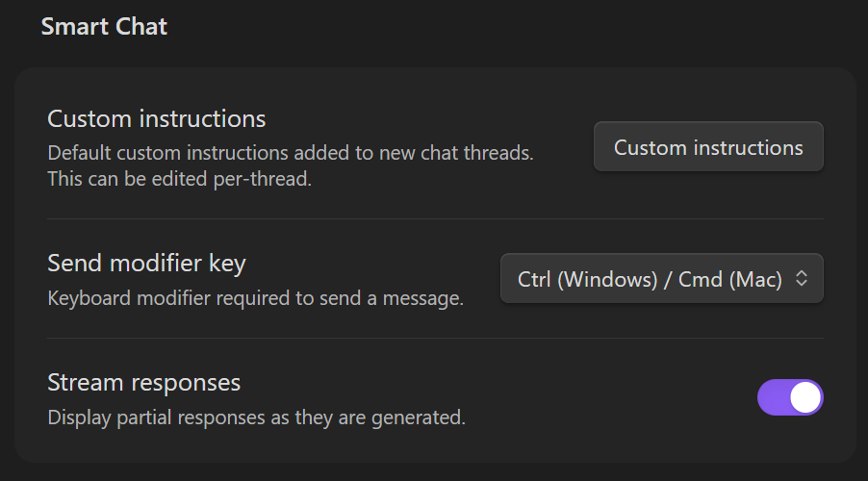Viewport: 868px width, 481px height.
Task: Click the "This can be edited per-thread." text
Action: [x=180, y=179]
